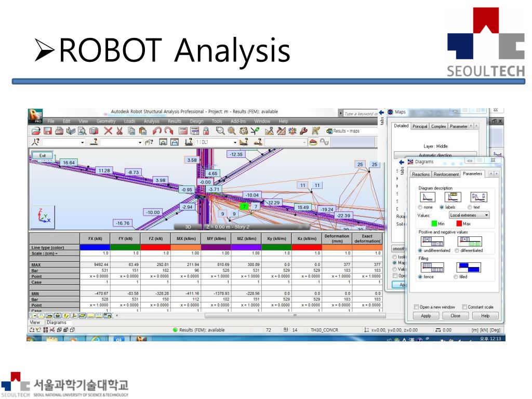Switch to the Reinforcement tab in Diagrams
This screenshot has width=532, height=399.
[x=446, y=174]
